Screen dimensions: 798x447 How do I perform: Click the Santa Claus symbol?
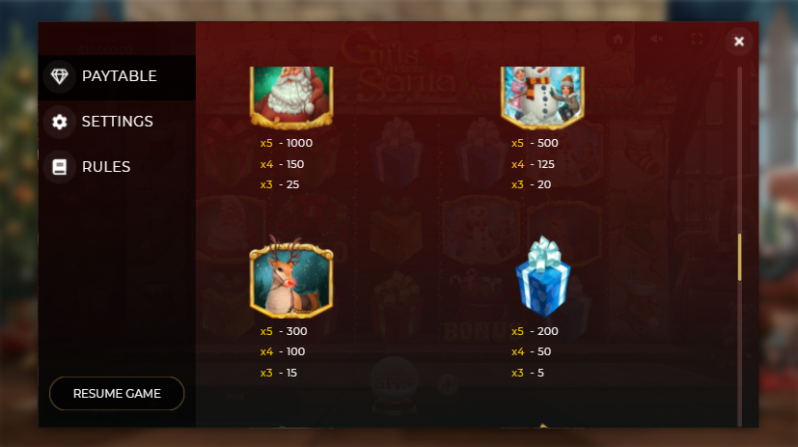292,97
